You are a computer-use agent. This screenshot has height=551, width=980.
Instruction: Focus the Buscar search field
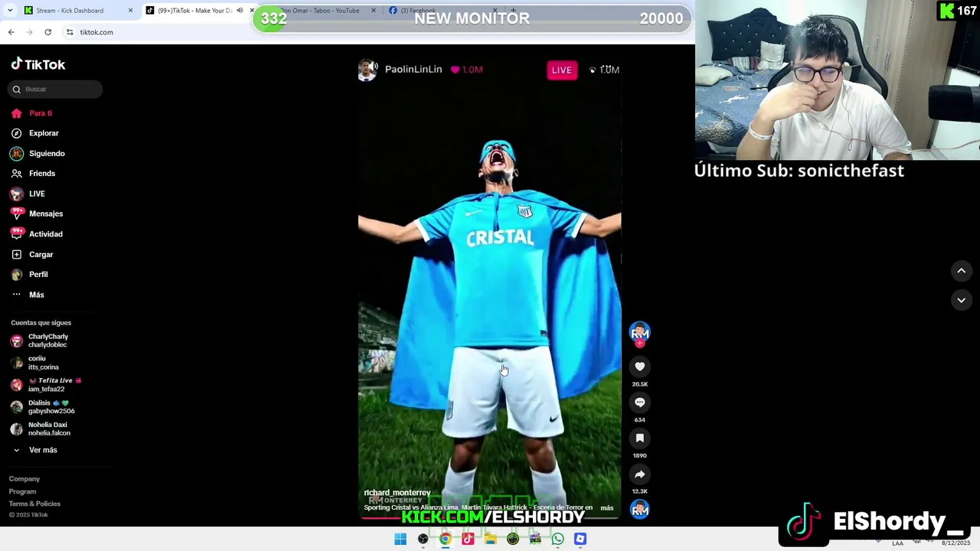coord(56,90)
